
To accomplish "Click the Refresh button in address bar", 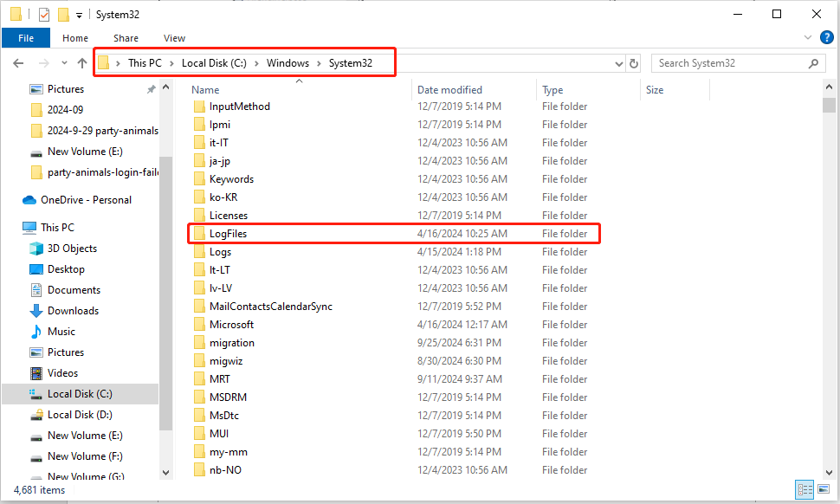I will (634, 63).
